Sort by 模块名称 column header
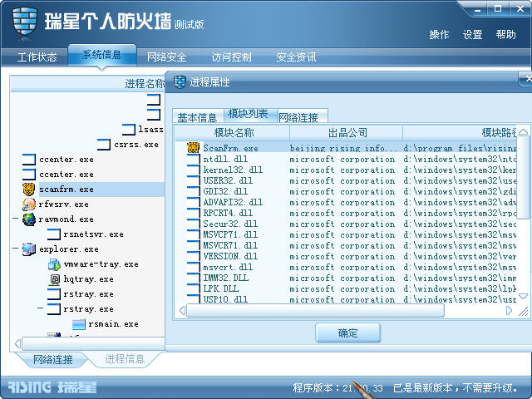The height and width of the screenshot is (399, 532). (x=233, y=133)
